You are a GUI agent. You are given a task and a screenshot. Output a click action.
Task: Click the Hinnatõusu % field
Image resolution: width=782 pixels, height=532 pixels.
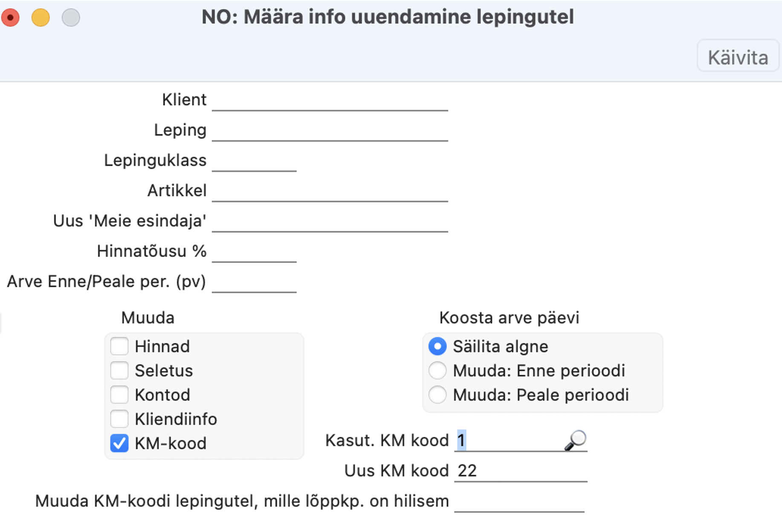[x=254, y=252]
